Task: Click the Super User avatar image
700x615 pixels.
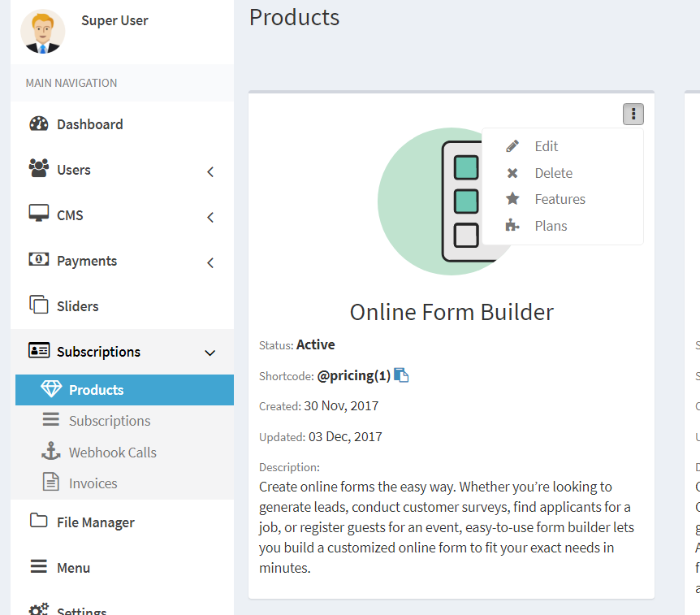Action: point(43,31)
